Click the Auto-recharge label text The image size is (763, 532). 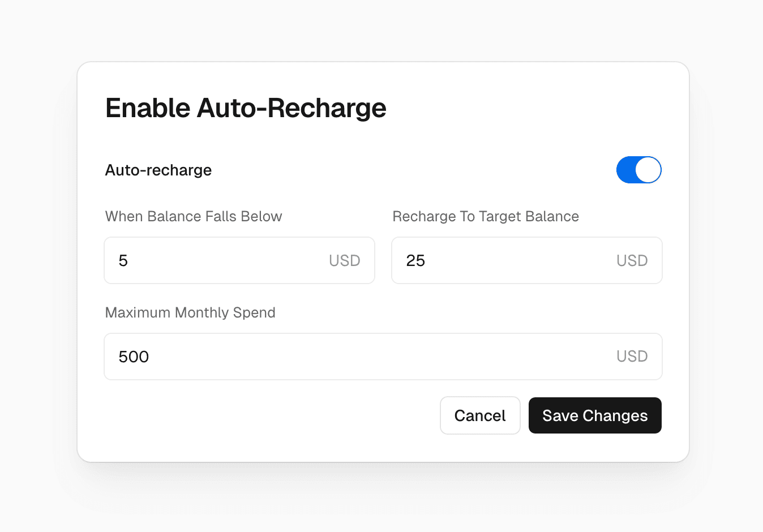[158, 170]
